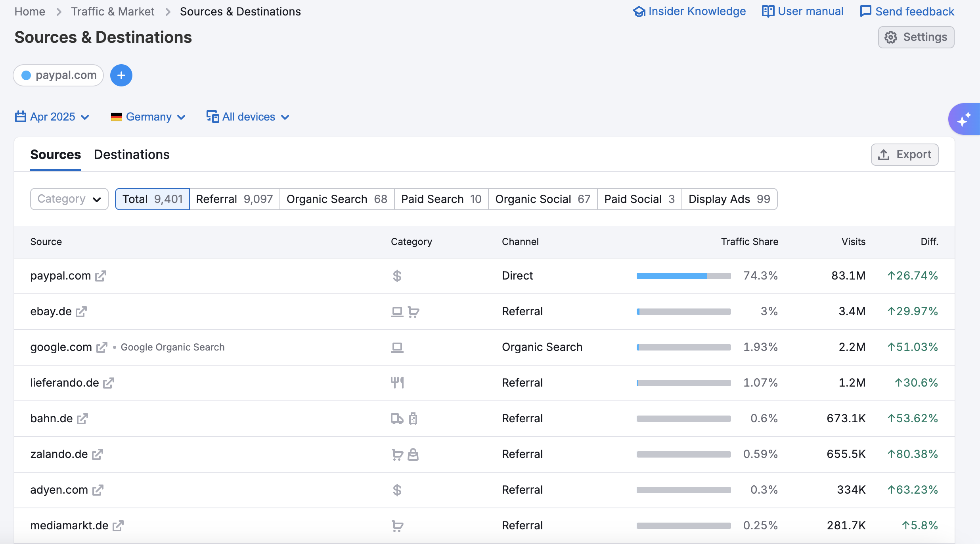Click the blue plus add competitor button

pyautogui.click(x=121, y=75)
